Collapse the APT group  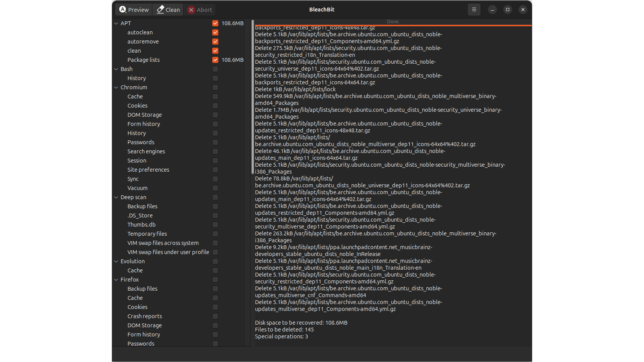116,23
